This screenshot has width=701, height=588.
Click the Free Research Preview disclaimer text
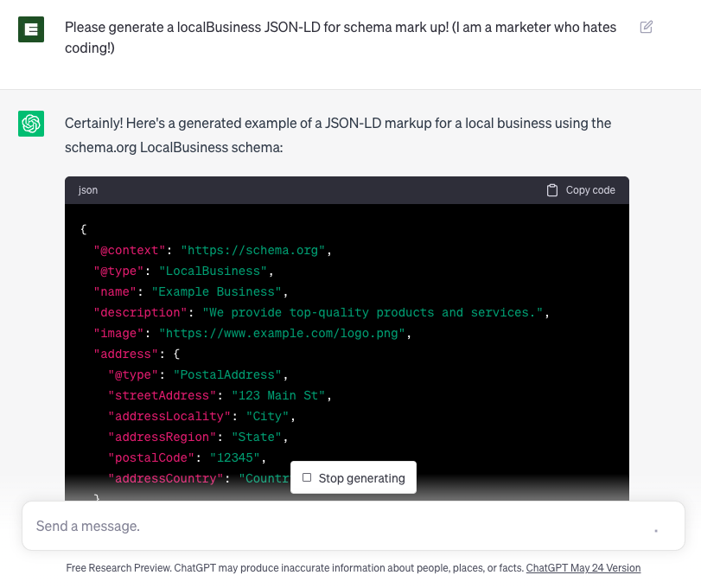pyautogui.click(x=295, y=568)
